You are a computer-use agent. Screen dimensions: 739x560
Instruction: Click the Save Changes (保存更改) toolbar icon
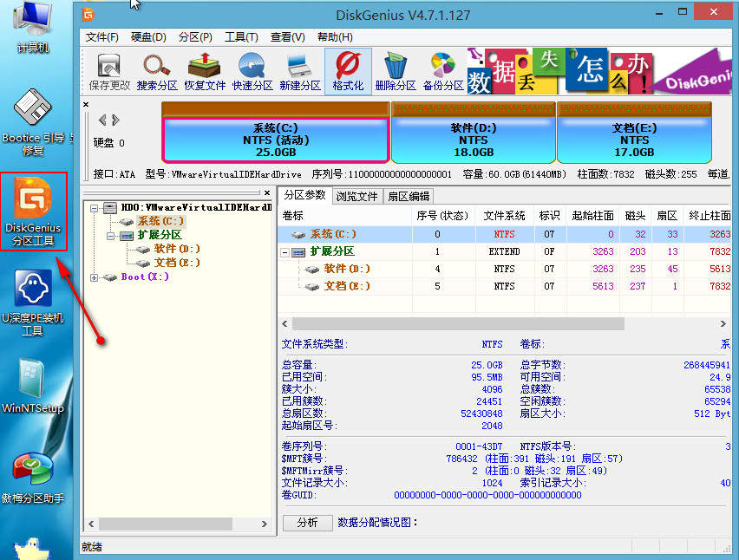[109, 71]
